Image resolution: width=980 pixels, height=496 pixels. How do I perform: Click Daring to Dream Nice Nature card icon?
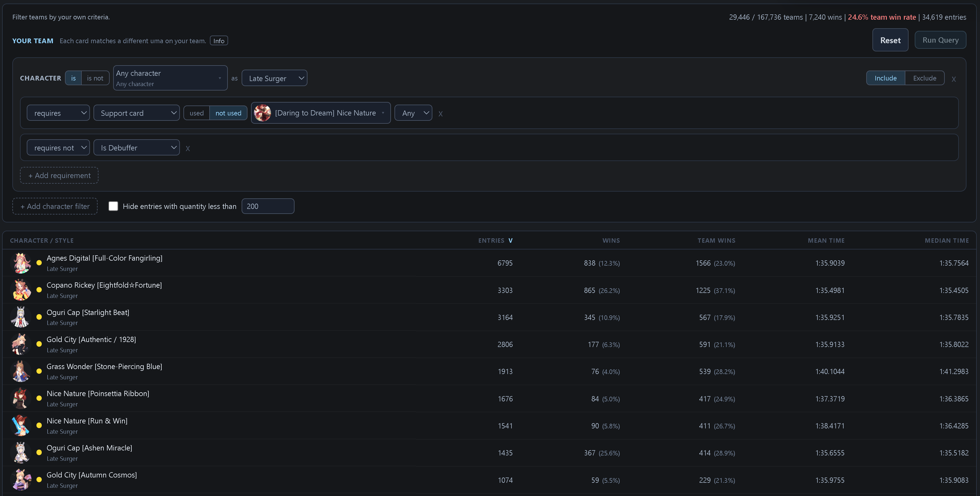click(x=262, y=113)
